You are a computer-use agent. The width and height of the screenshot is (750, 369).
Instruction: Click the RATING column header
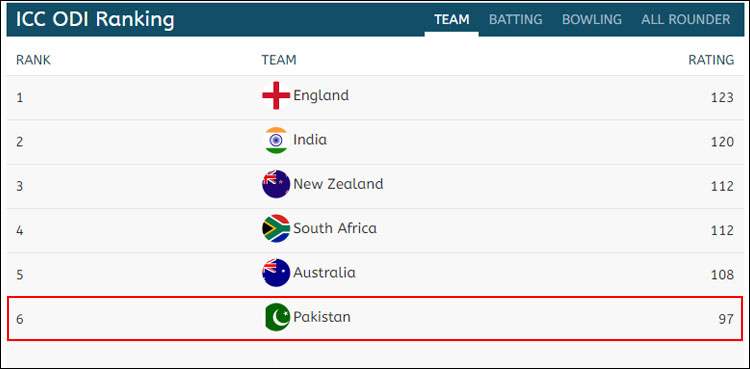[711, 60]
